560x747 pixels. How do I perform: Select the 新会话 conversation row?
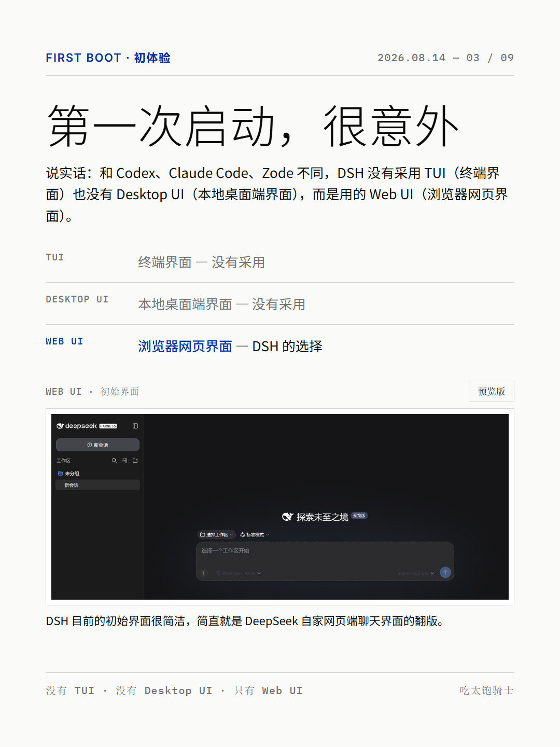97,485
